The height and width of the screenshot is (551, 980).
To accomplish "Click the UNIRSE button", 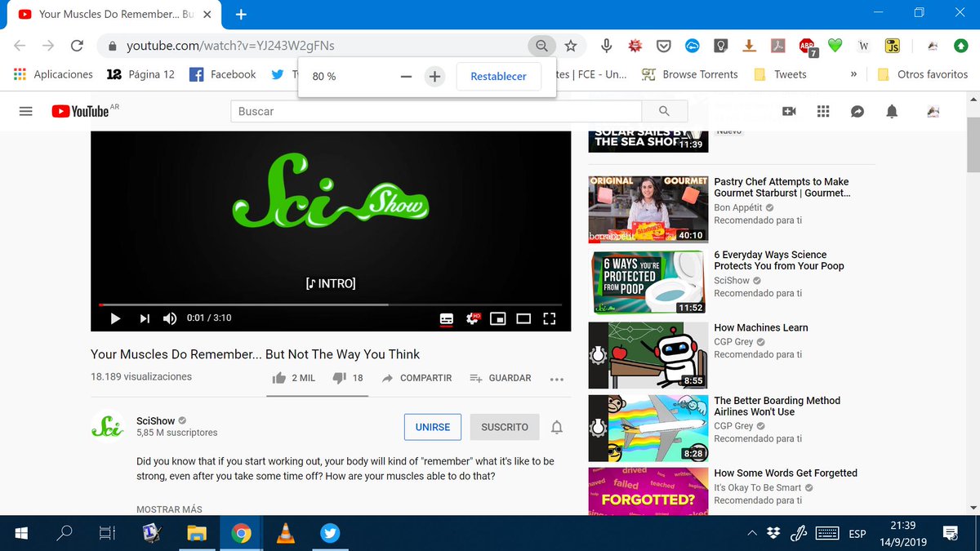I will 433,427.
